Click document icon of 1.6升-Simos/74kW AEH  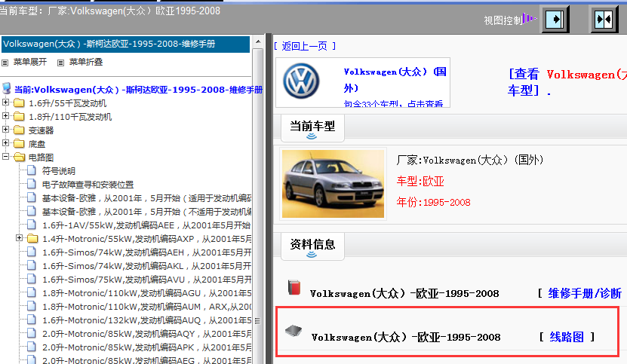[32, 252]
